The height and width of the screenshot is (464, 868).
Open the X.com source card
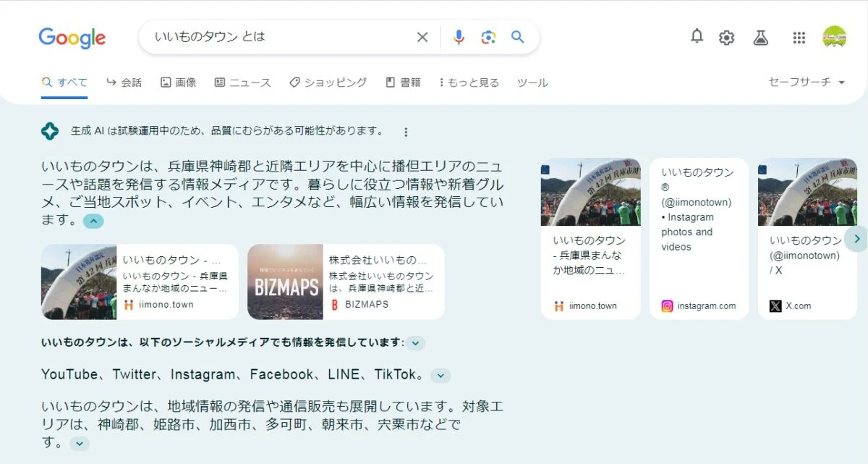(x=807, y=239)
